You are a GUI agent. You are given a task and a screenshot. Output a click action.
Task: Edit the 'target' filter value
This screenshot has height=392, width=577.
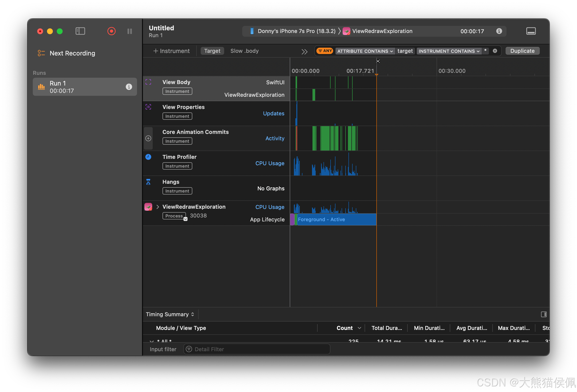click(405, 51)
